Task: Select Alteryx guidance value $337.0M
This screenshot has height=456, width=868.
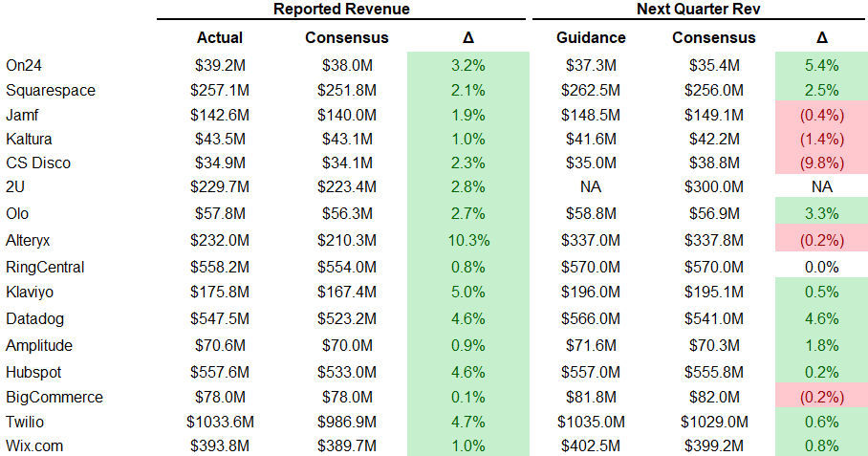Action: 591,241
